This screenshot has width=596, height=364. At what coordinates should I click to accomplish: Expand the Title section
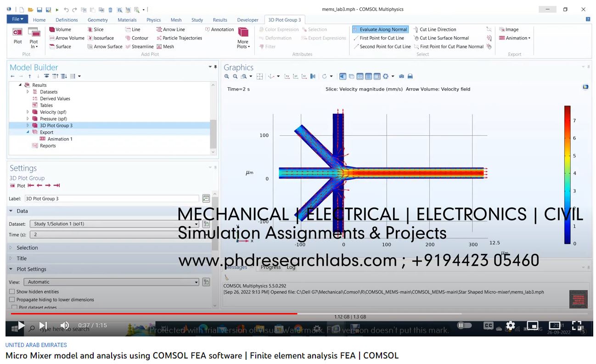(x=11, y=258)
